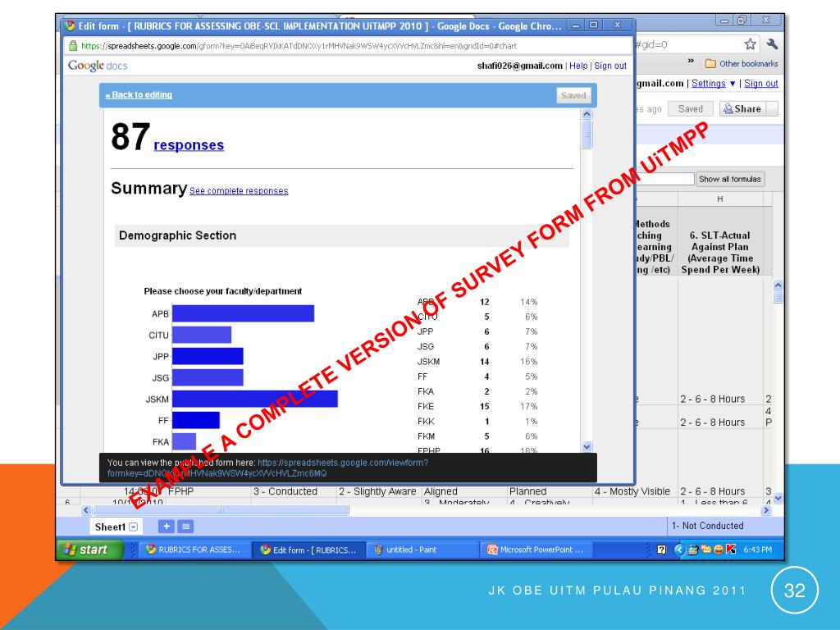Image resolution: width=840 pixels, height=630 pixels.
Task: Sign out from the Edit form window
Action: click(x=610, y=66)
